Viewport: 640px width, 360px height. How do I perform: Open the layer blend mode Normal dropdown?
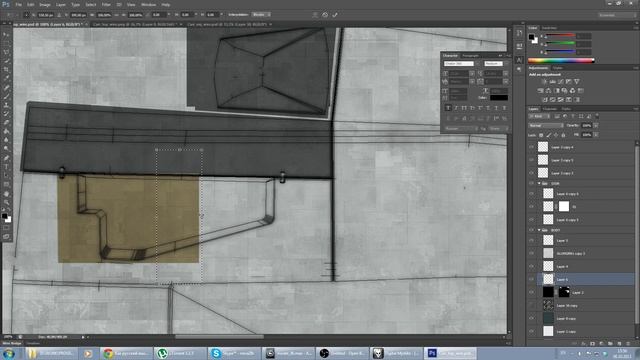pyautogui.click(x=546, y=125)
